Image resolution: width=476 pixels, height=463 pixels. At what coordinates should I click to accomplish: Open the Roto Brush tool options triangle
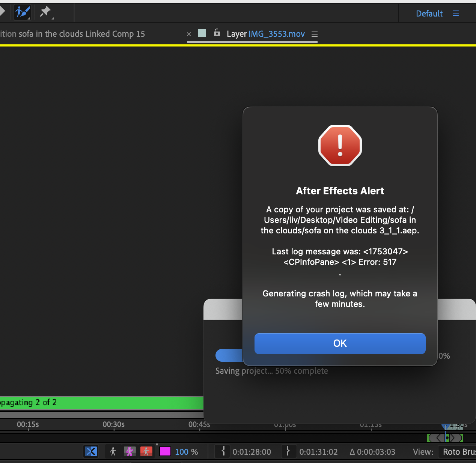[28, 18]
